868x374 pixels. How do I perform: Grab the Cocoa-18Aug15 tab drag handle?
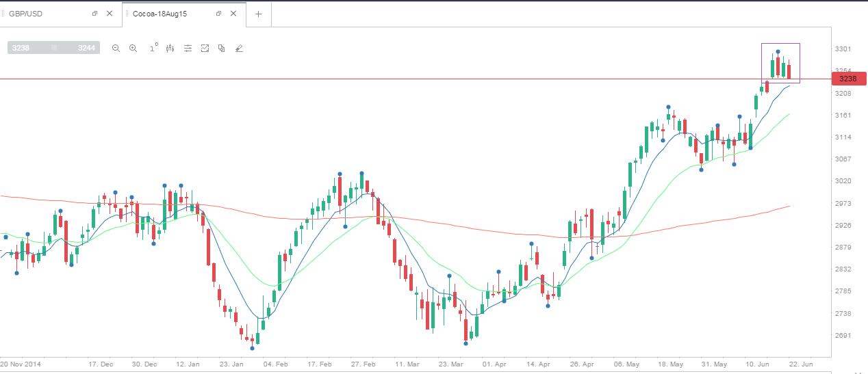pyautogui.click(x=127, y=14)
